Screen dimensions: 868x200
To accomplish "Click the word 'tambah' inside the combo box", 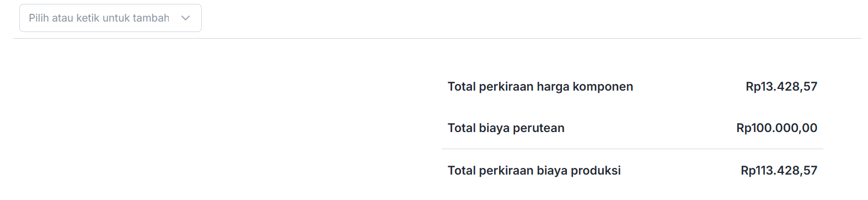I will click(x=151, y=18).
